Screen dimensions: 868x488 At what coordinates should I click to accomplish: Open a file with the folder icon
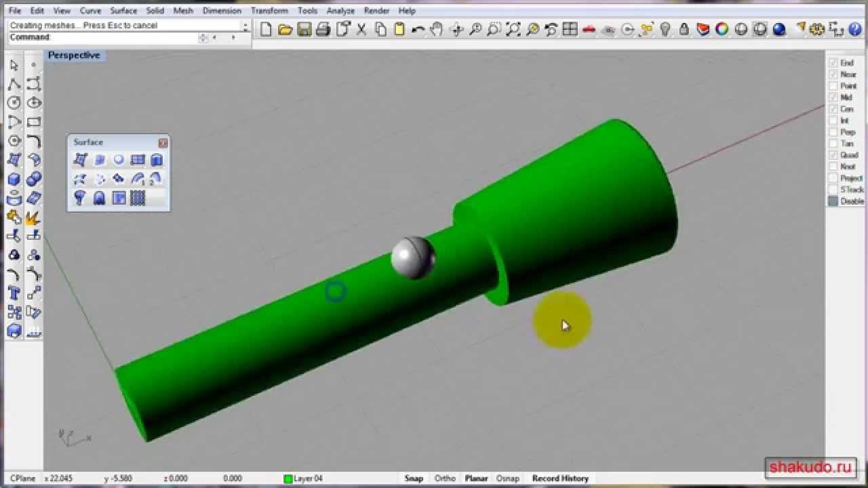pos(285,29)
